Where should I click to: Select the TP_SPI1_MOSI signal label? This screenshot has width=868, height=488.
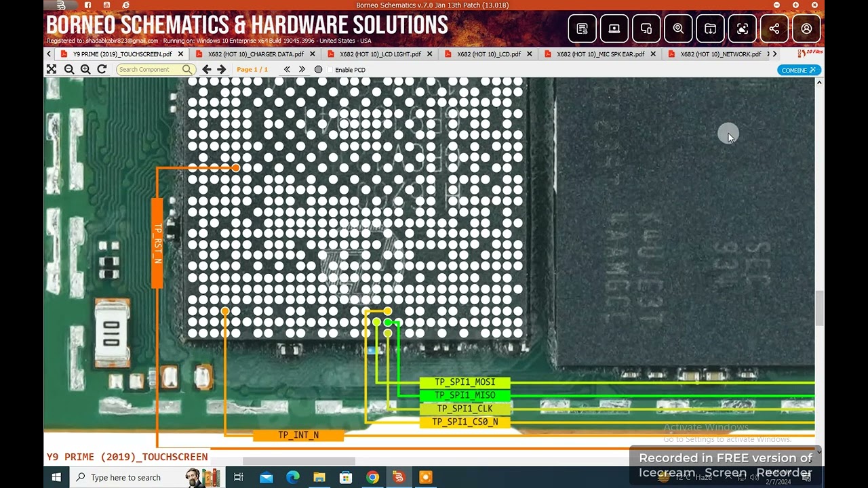(465, 382)
